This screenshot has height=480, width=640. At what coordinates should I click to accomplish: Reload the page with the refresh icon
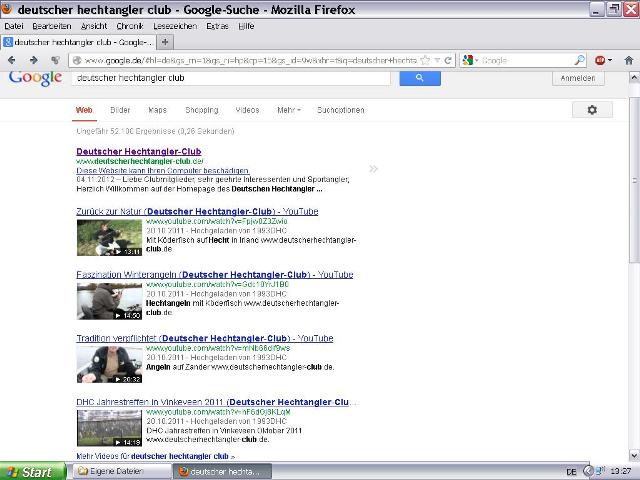448,60
